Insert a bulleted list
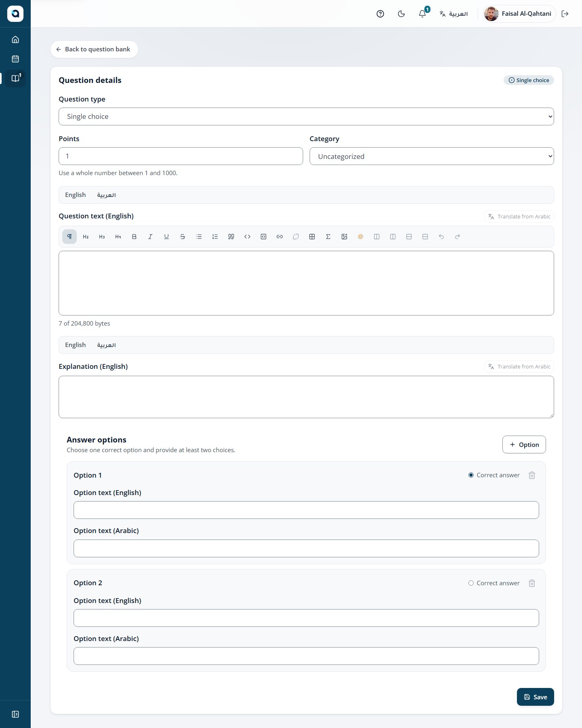 coord(199,237)
